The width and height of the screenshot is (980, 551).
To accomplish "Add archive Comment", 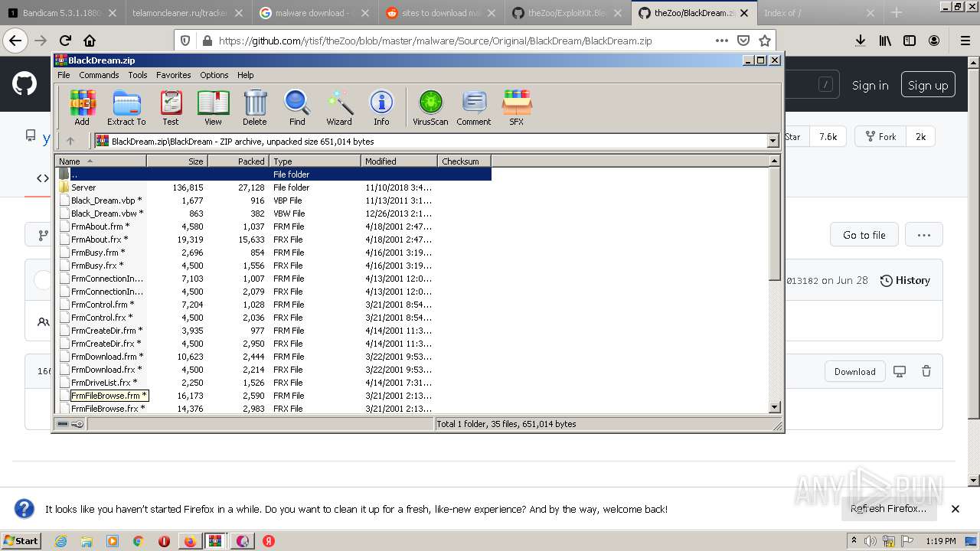I will pyautogui.click(x=474, y=107).
